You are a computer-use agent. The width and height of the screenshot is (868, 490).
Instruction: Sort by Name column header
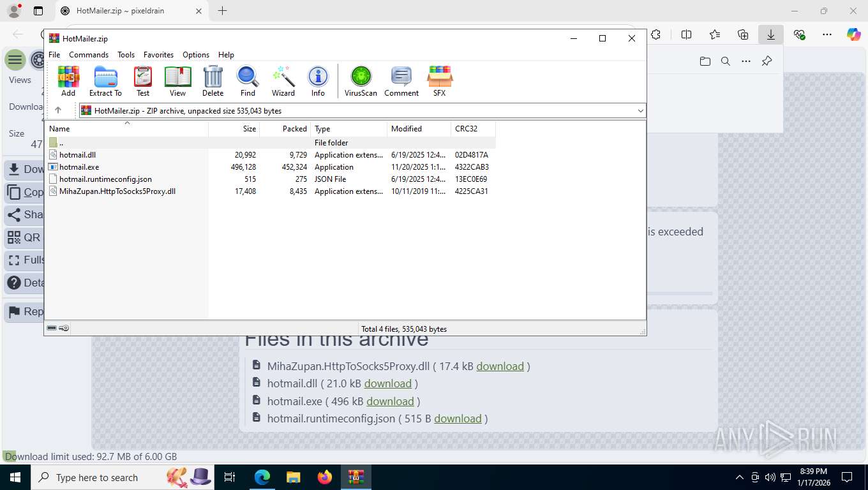click(x=127, y=128)
